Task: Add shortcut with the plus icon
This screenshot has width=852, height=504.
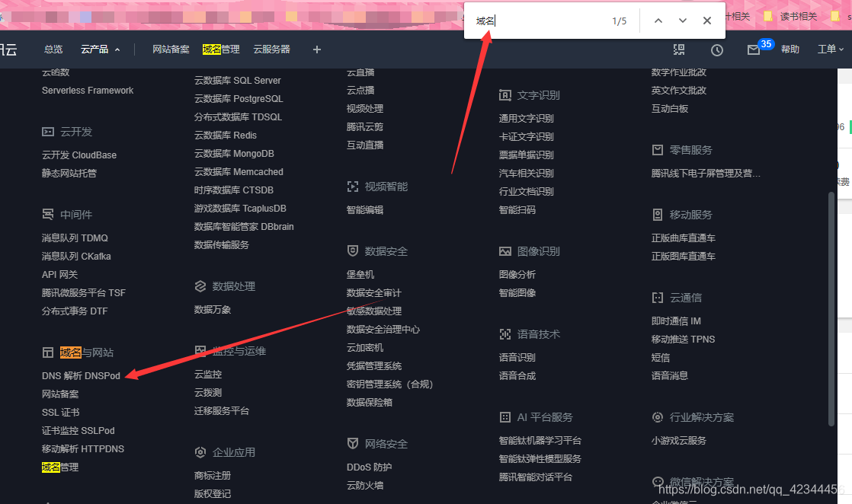Action: pyautogui.click(x=317, y=49)
